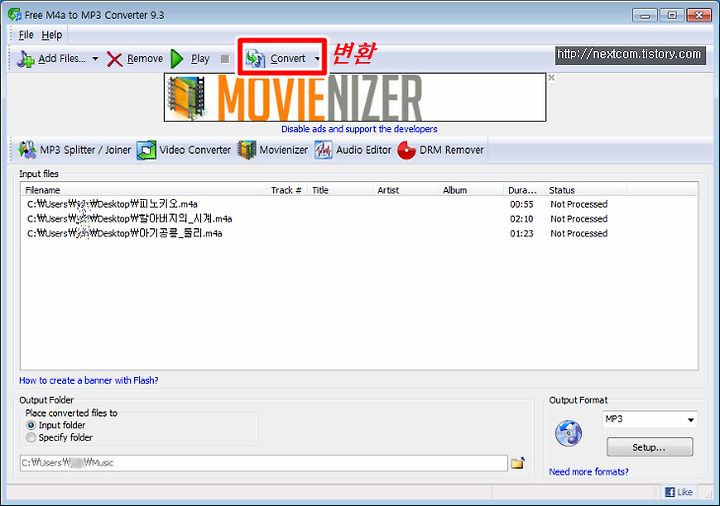Open the Add Files dropdown arrow
Screen dimensions: 720x506
(95, 59)
